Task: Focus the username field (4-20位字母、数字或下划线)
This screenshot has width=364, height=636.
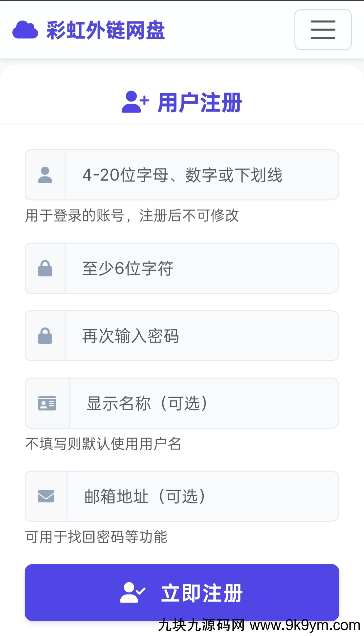Action: click(x=202, y=175)
